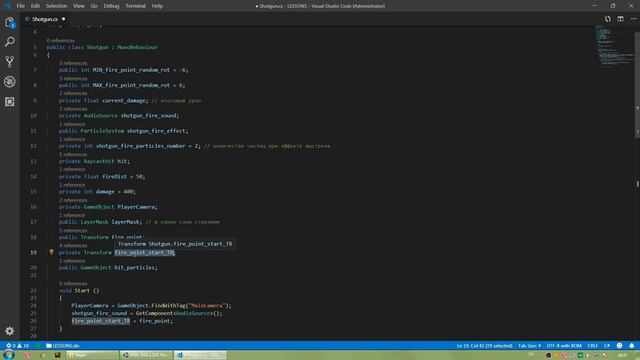The height and width of the screenshot is (360, 640).
Task: Click fire_point_start_TR on line 26
Action: (x=101, y=321)
